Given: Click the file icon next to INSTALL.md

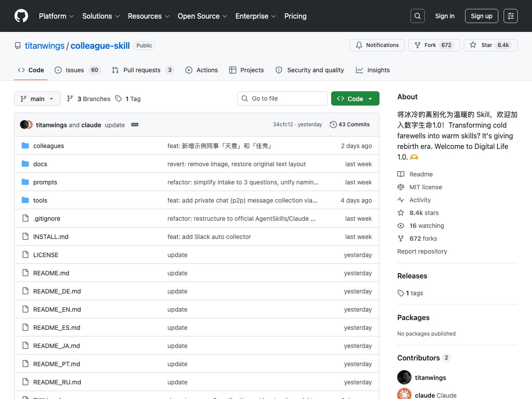Looking at the screenshot, I should click(25, 237).
